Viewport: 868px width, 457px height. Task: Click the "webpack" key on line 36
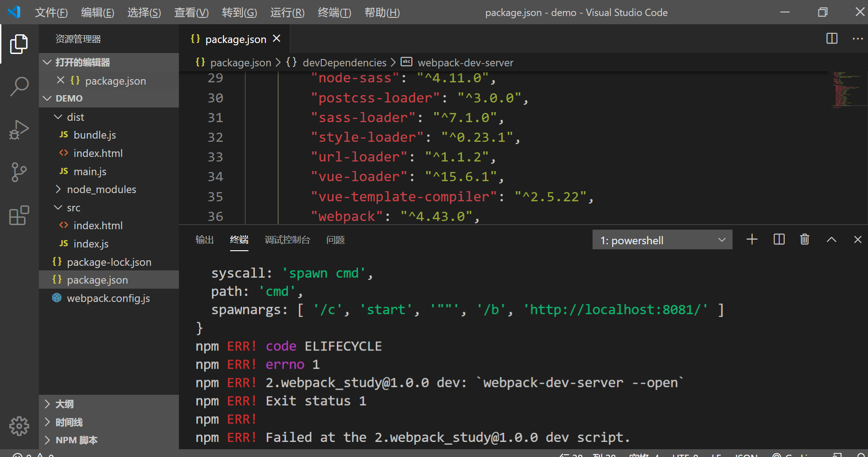(347, 216)
